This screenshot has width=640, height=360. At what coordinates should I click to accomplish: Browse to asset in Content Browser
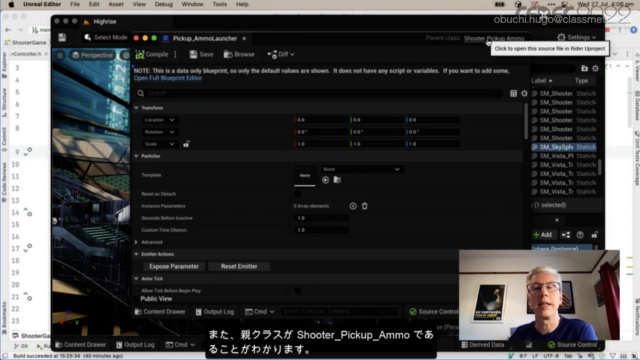tap(239, 54)
